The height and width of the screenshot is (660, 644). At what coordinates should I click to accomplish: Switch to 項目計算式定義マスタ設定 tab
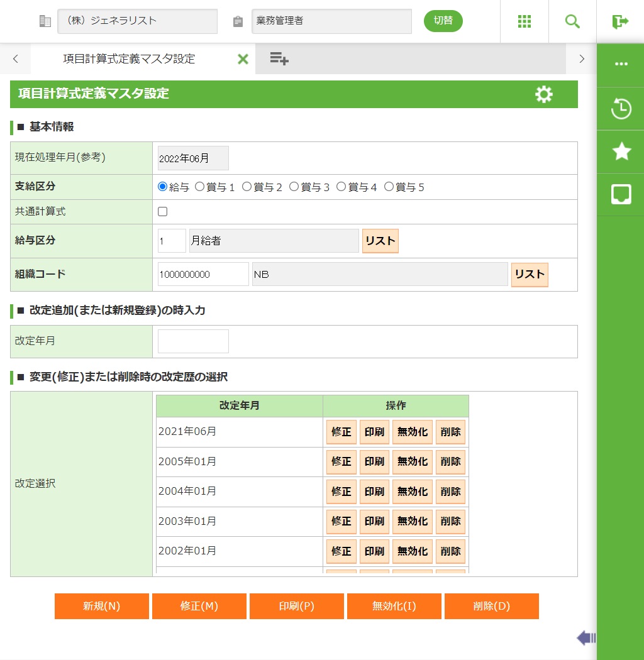click(129, 59)
